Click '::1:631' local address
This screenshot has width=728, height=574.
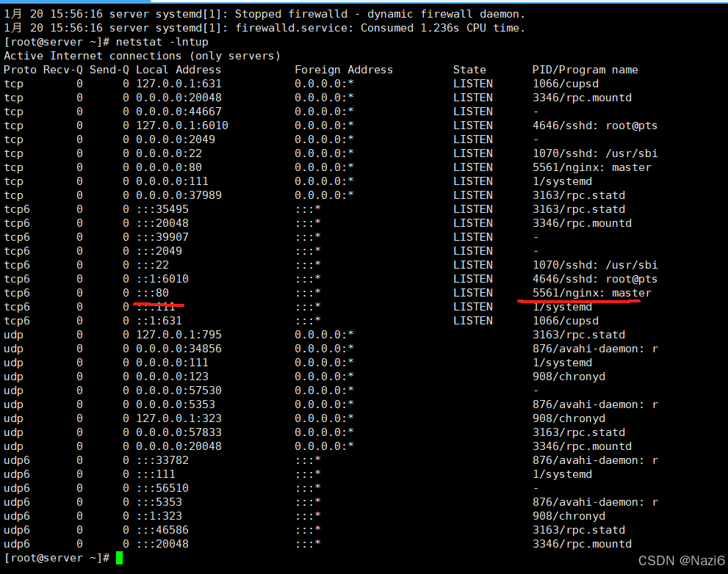pos(159,321)
